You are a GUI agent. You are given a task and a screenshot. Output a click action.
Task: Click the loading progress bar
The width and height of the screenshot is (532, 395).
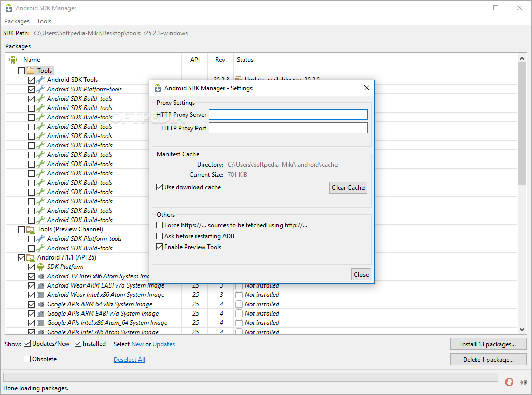(250, 377)
